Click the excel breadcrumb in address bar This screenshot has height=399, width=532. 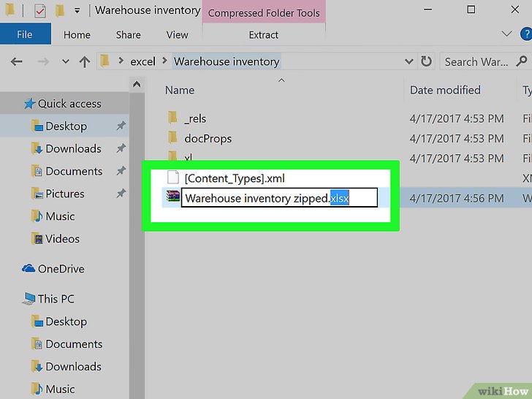(x=142, y=62)
